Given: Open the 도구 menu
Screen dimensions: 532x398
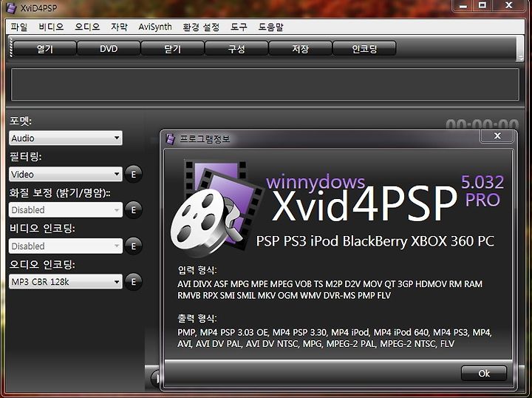Looking at the screenshot, I should [239, 27].
